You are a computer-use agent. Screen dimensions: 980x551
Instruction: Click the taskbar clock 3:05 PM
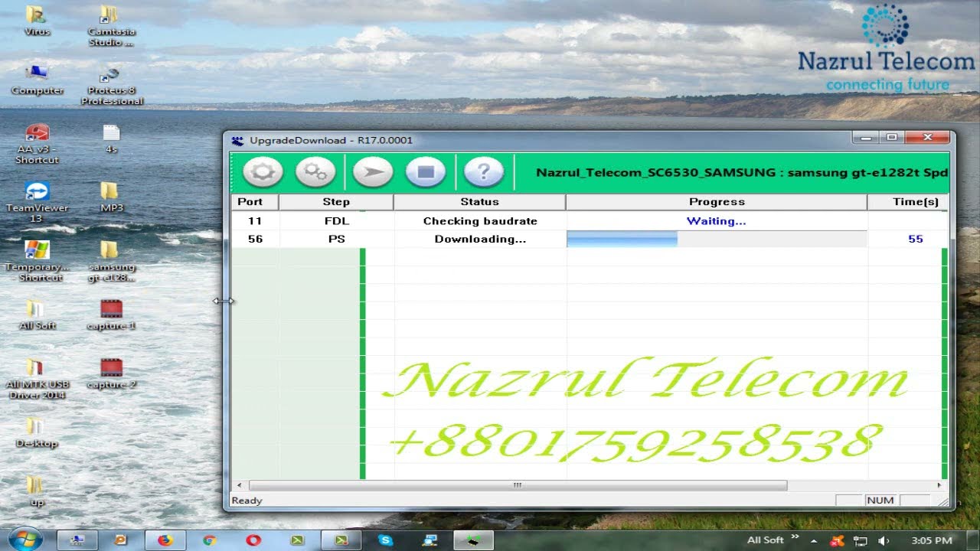click(933, 541)
